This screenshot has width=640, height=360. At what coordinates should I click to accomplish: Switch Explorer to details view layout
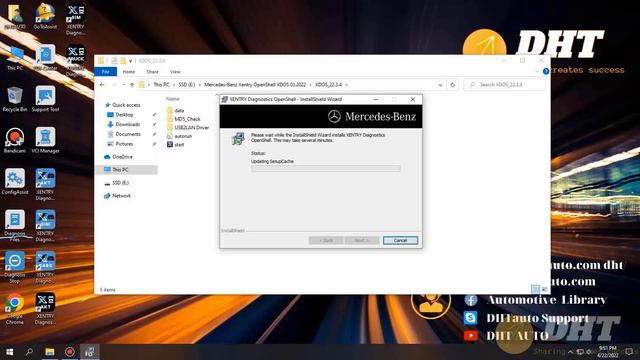point(536,289)
